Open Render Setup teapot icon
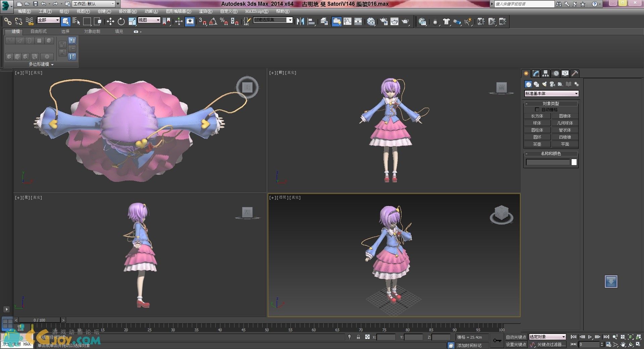644x349 pixels. (384, 21)
